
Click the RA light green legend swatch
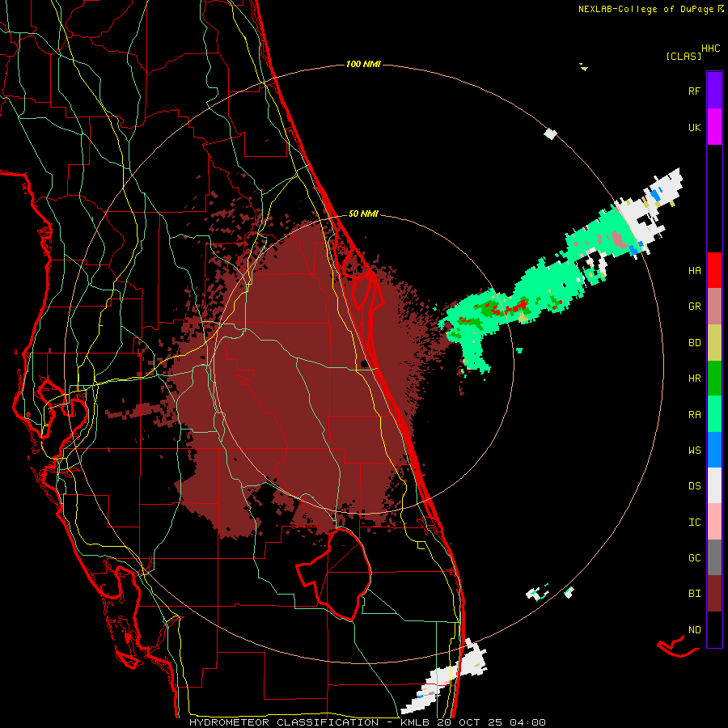click(x=714, y=414)
